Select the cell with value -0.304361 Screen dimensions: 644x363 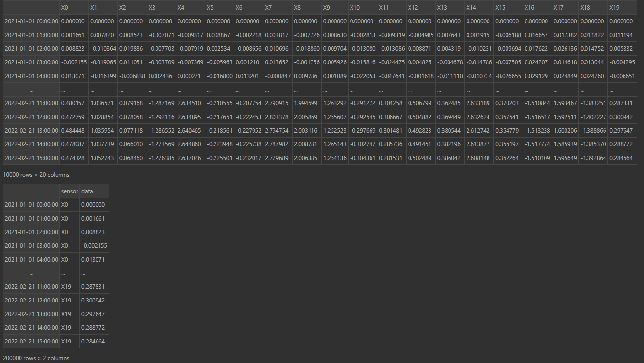pyautogui.click(x=363, y=158)
